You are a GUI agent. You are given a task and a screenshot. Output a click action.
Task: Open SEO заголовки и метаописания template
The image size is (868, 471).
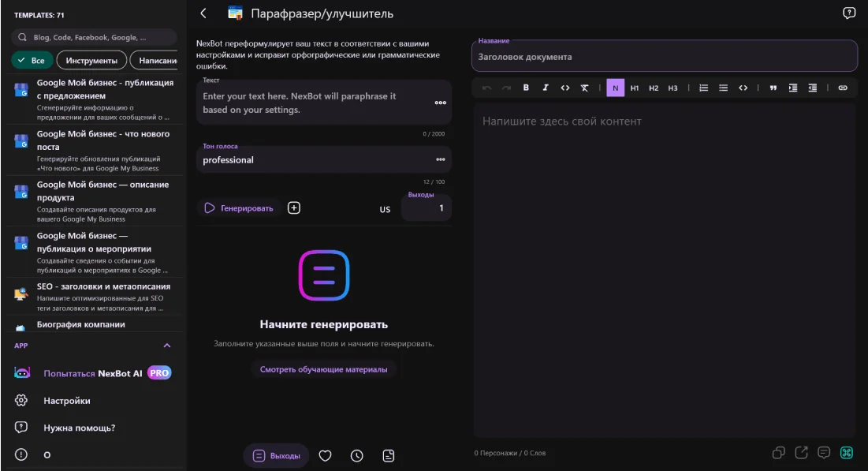click(95, 297)
